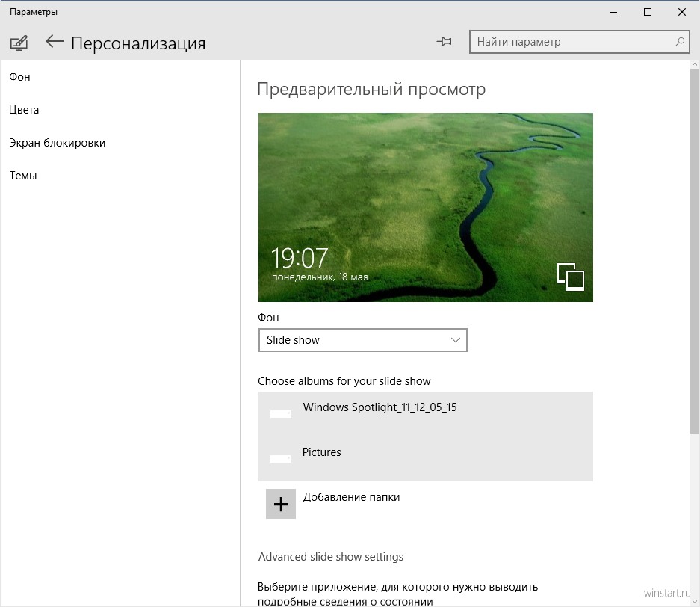Click folder icon next to Windows Spotlight_11_12_05_15
The height and width of the screenshot is (607, 700).
point(281,414)
